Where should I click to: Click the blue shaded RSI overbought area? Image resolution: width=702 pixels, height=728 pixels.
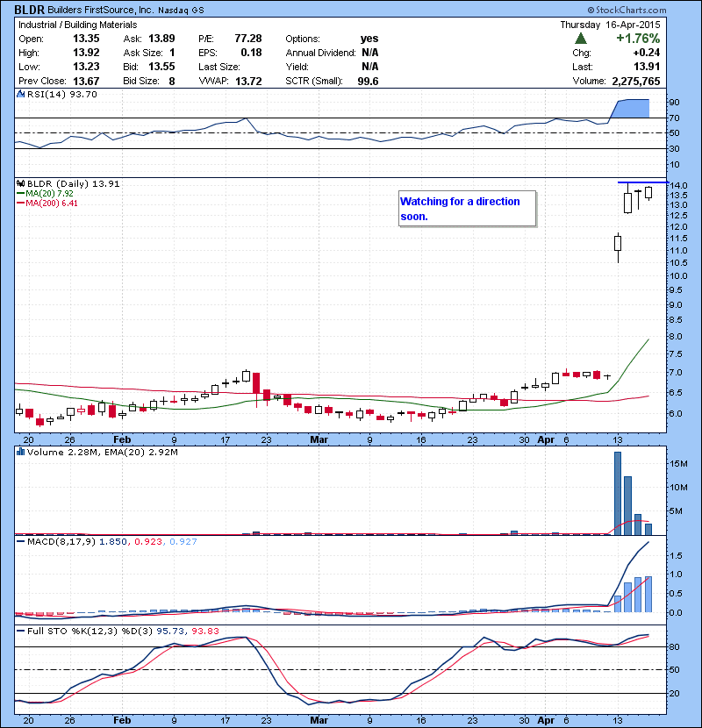633,109
